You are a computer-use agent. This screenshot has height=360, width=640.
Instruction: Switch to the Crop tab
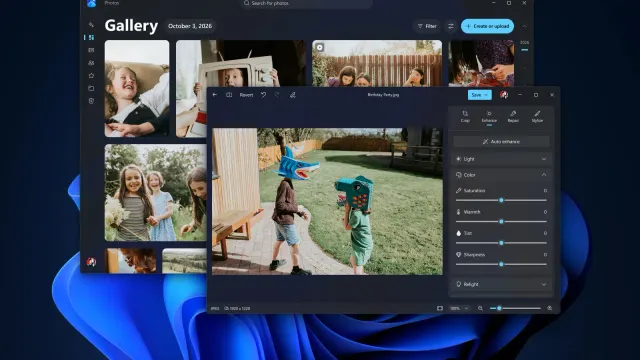pos(465,116)
